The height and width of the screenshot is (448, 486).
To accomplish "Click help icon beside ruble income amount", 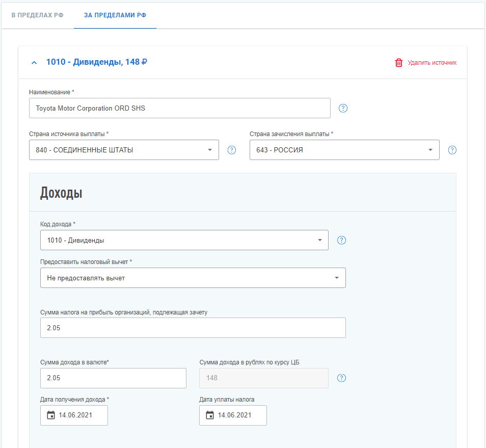I will [x=342, y=378].
